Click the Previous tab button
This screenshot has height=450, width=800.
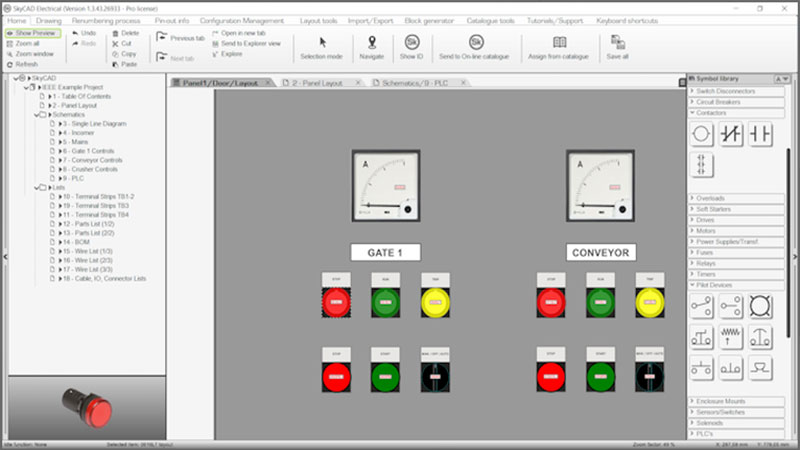point(181,38)
